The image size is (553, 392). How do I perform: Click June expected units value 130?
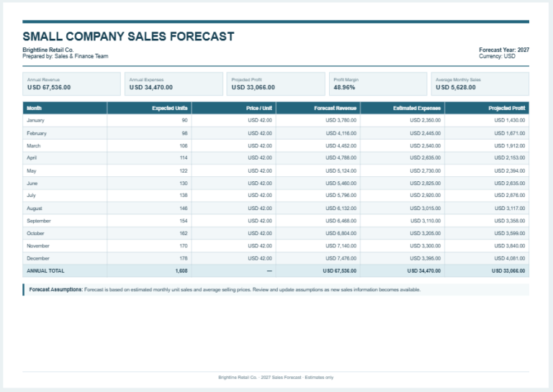tap(184, 183)
